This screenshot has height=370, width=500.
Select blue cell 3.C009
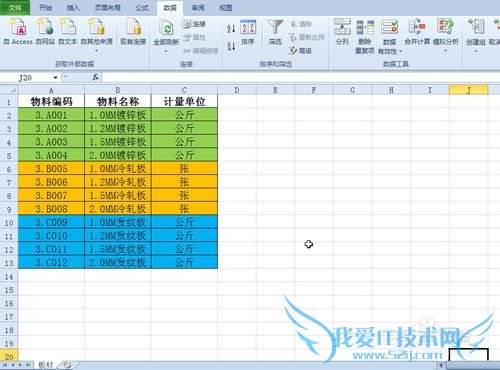(51, 222)
